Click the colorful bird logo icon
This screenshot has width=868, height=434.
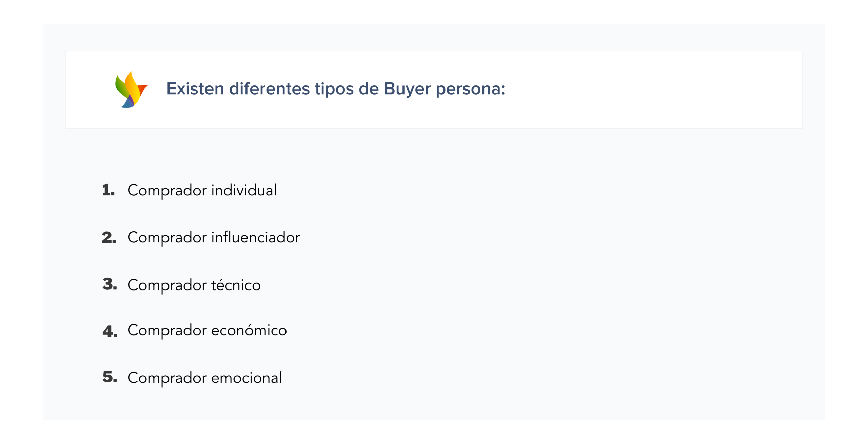(x=131, y=90)
